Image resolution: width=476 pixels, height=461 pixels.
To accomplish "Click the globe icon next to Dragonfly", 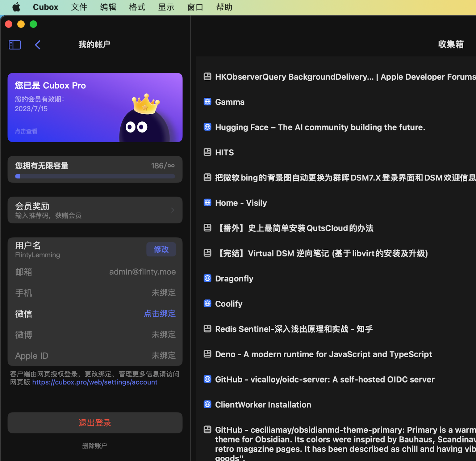I will coord(207,278).
